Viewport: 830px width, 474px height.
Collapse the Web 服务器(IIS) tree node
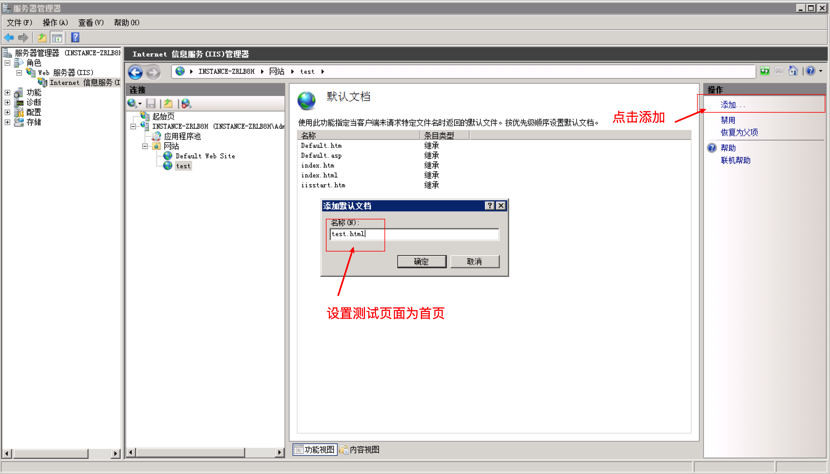pyautogui.click(x=19, y=73)
